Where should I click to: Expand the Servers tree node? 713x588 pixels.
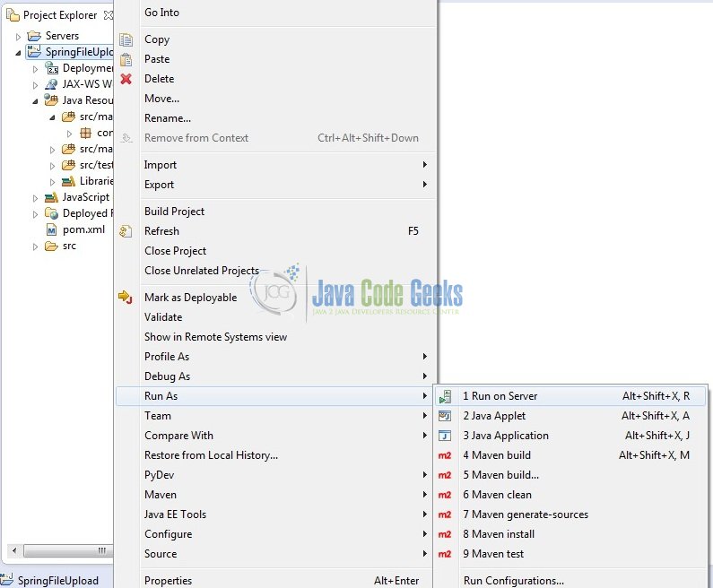point(18,37)
